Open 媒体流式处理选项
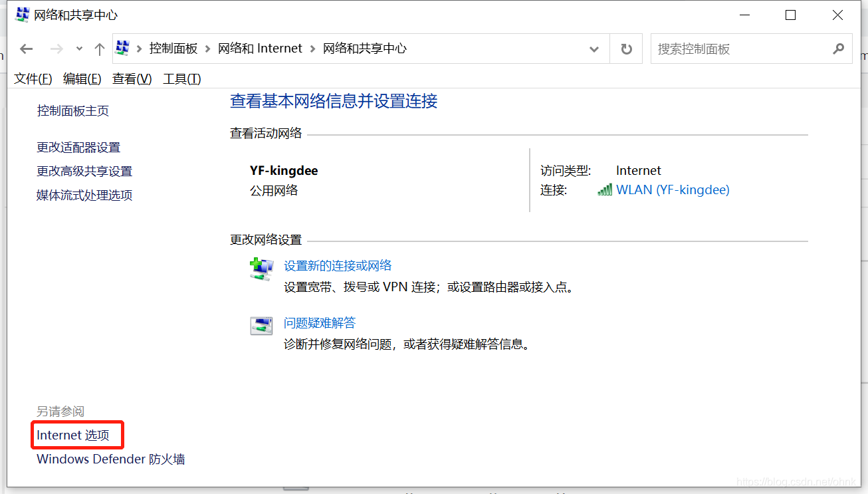The width and height of the screenshot is (868, 494). 84,195
